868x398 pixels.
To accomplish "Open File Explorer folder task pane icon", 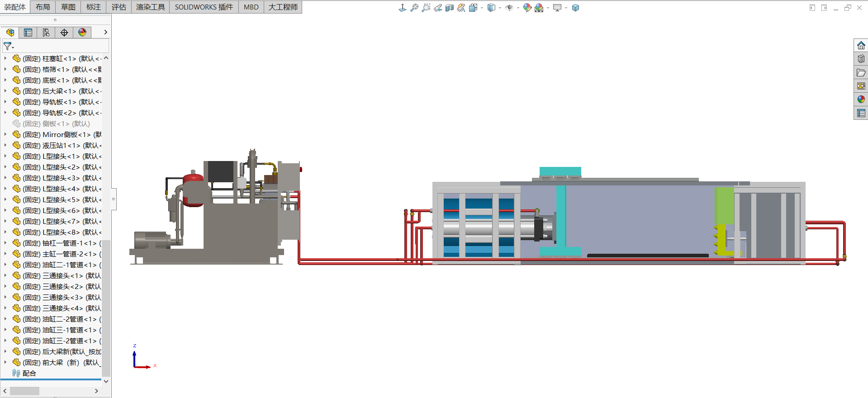I will pos(861,72).
